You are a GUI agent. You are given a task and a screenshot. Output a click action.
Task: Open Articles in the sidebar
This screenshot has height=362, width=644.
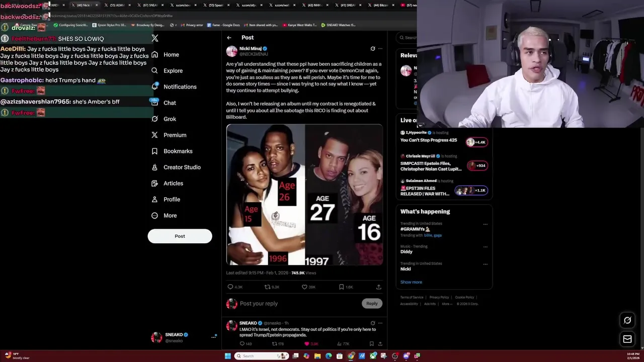pos(167,183)
